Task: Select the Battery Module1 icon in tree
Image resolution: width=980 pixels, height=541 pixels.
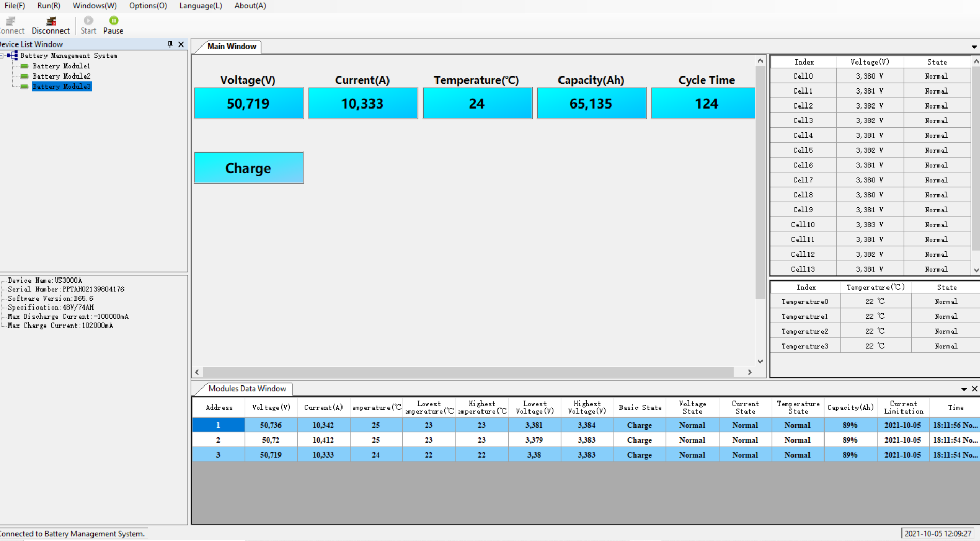Action: click(x=24, y=66)
